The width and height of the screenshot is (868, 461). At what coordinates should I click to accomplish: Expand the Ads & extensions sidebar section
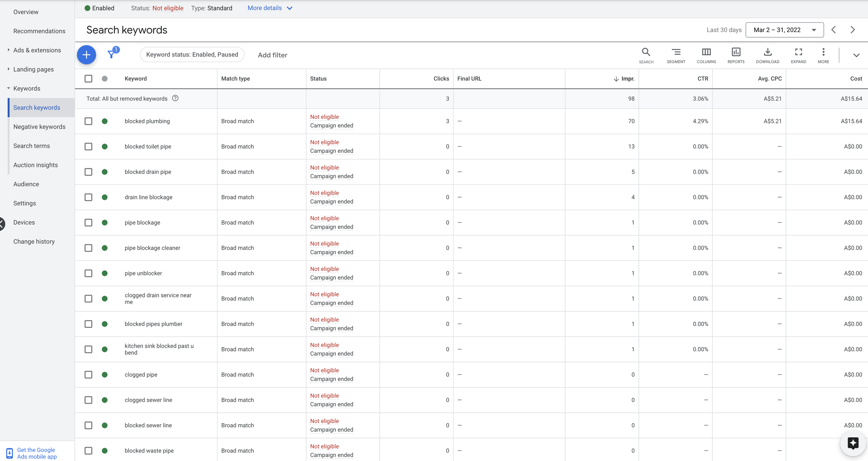point(37,50)
